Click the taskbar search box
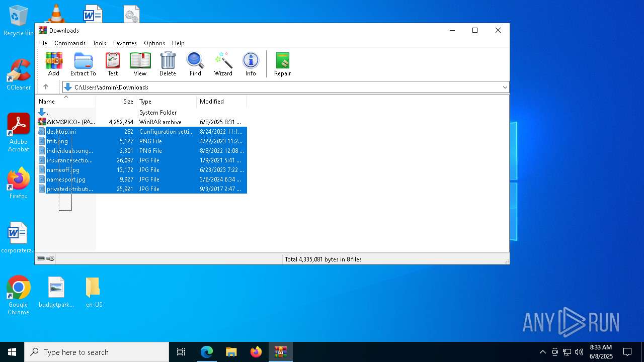Viewport: 644px width, 362px height. [x=97, y=352]
